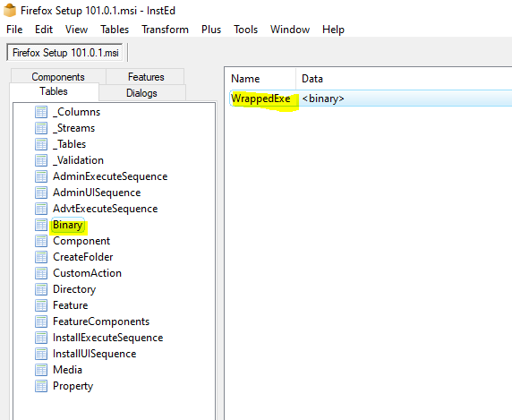Open the View menu
The image size is (512, 420).
coord(76,30)
